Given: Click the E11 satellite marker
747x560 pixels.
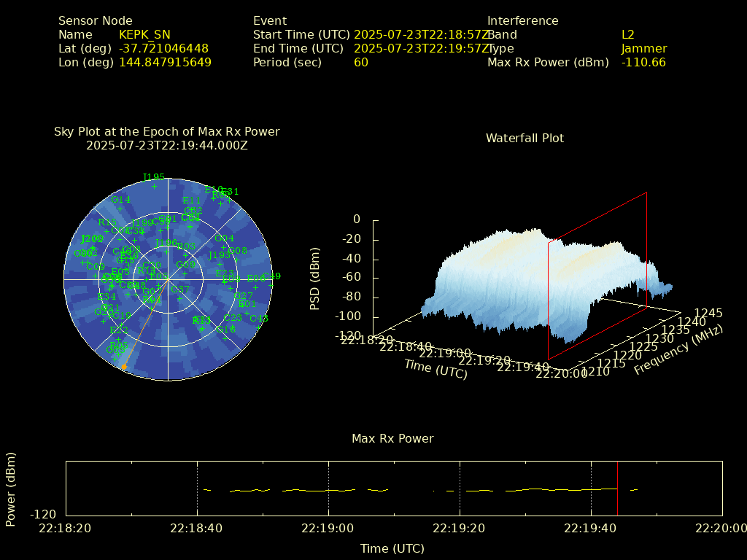Looking at the screenshot, I should coord(192,209).
